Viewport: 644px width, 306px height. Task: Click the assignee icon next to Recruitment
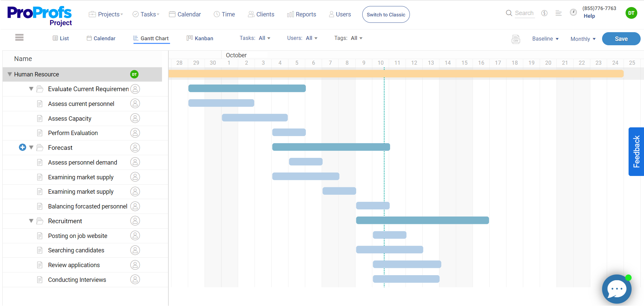click(135, 221)
